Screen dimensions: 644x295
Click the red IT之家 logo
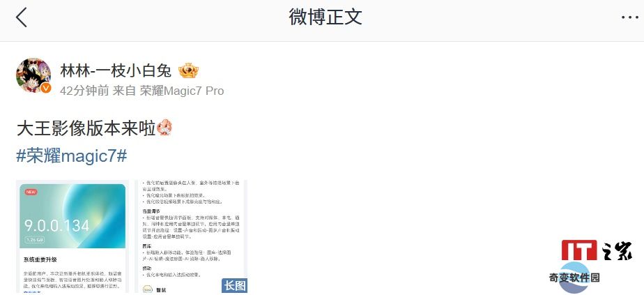point(579,250)
